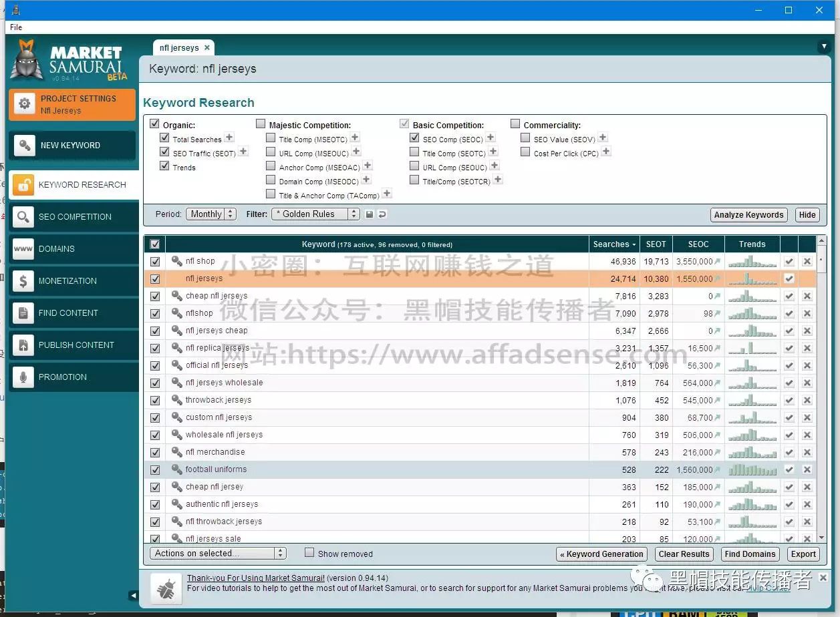840x617 pixels.
Task: Click plus icon next to Total Searches
Action: (x=229, y=138)
